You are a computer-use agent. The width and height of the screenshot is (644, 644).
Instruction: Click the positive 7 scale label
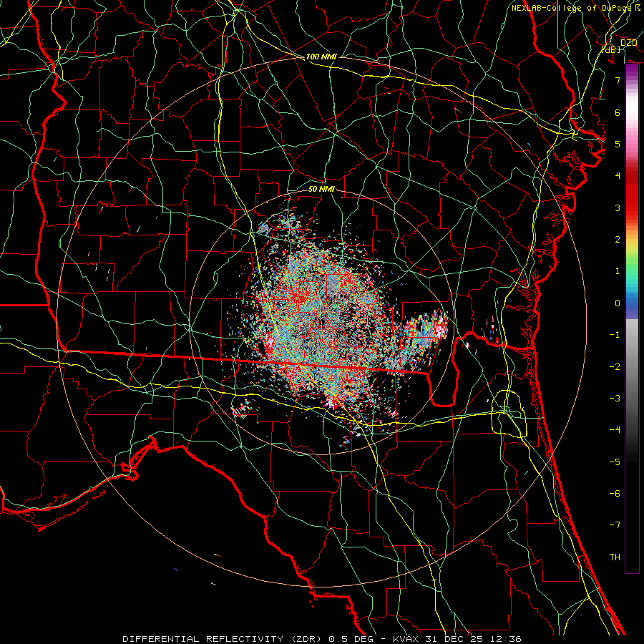pyautogui.click(x=618, y=80)
